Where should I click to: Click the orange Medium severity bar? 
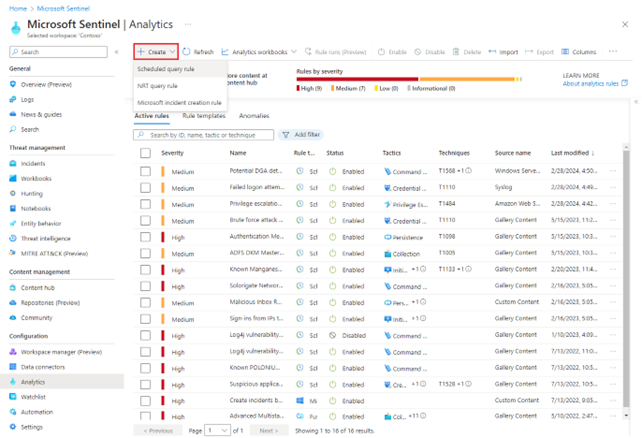[467, 79]
